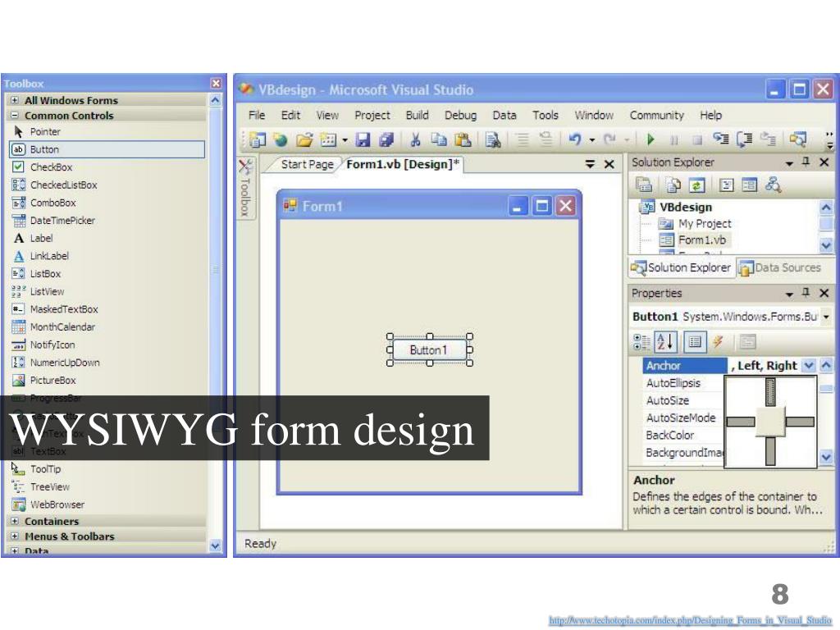Open the Tools menu
The width and height of the screenshot is (840, 630).
546,115
